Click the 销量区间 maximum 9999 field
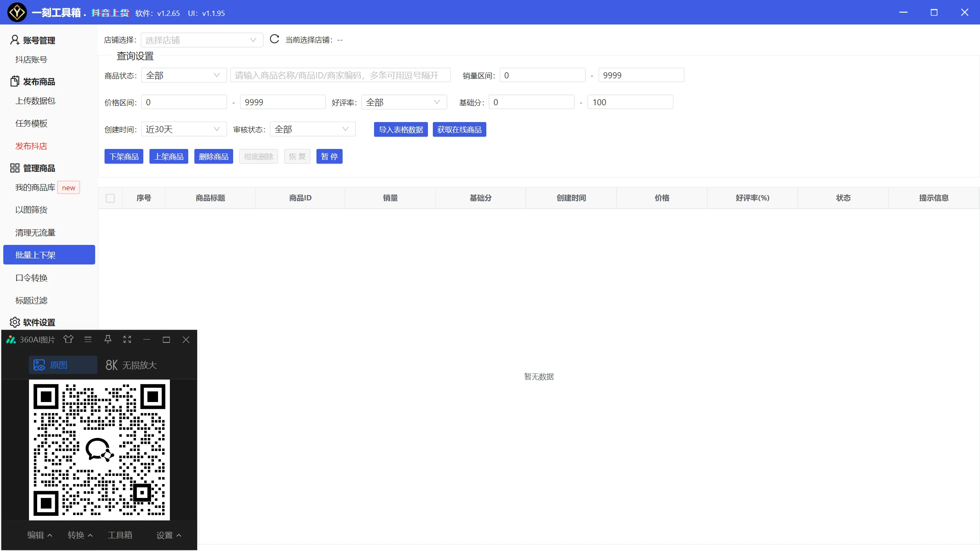980x551 pixels. click(x=641, y=75)
